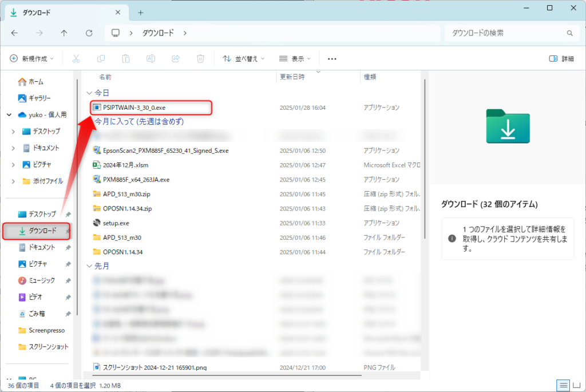Select setup.exe file
This screenshot has width=586, height=392.
tap(116, 223)
